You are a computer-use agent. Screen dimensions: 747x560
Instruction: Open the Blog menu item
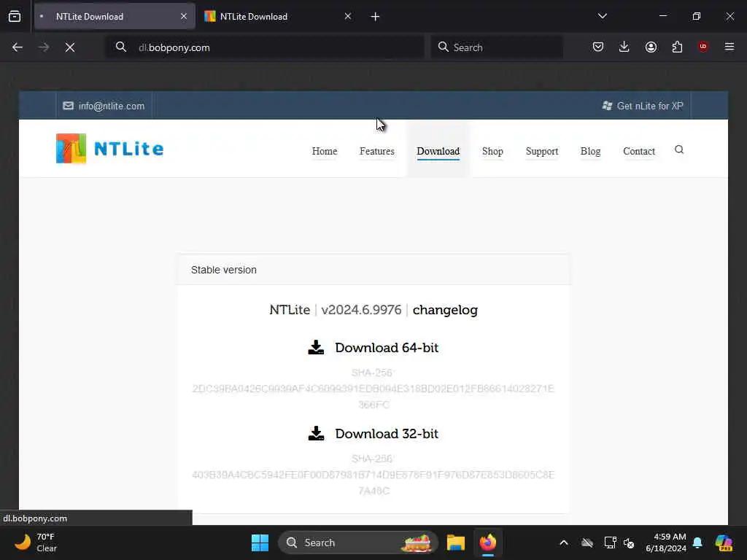pyautogui.click(x=590, y=151)
